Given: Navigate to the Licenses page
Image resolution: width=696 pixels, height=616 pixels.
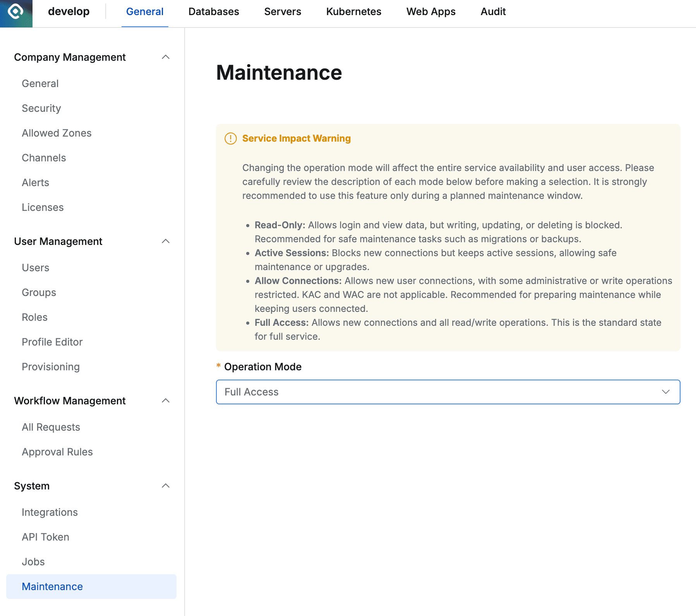Looking at the screenshot, I should pyautogui.click(x=43, y=207).
